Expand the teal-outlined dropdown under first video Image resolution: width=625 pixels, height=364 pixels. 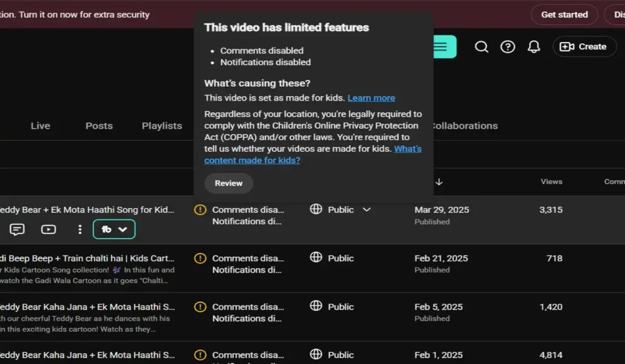click(114, 229)
